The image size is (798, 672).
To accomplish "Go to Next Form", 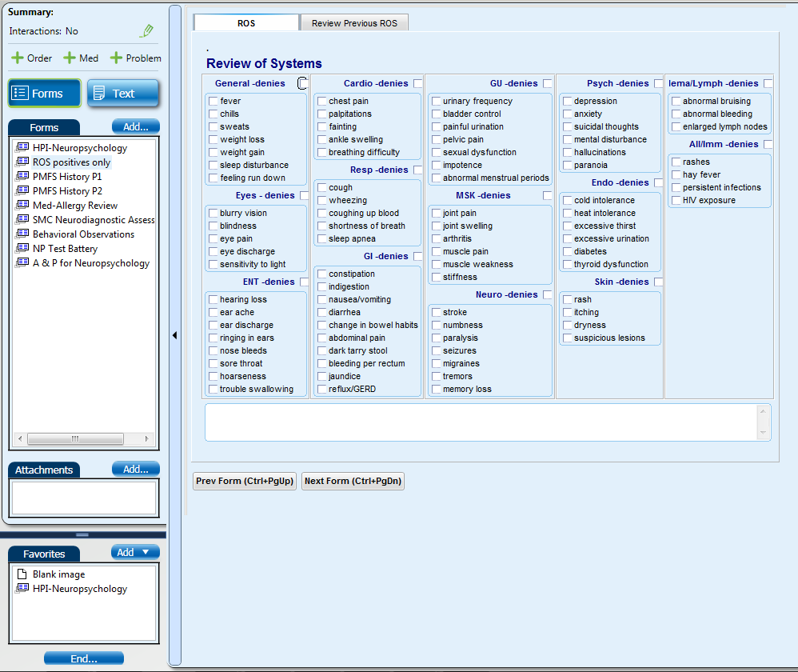I will (x=353, y=481).
